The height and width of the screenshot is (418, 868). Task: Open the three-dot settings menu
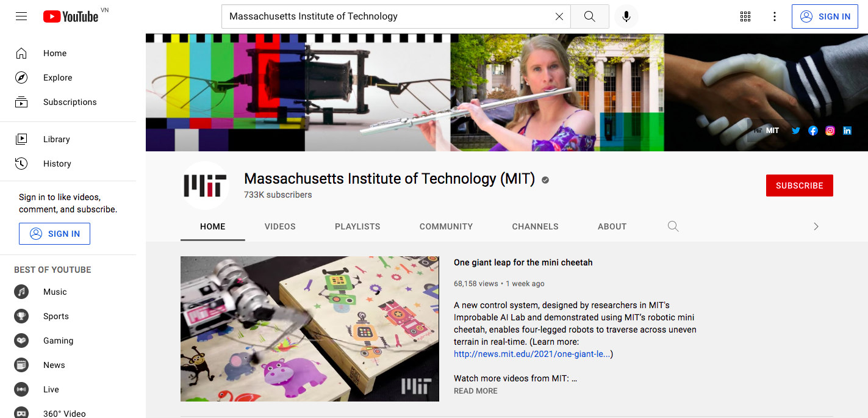pyautogui.click(x=775, y=16)
